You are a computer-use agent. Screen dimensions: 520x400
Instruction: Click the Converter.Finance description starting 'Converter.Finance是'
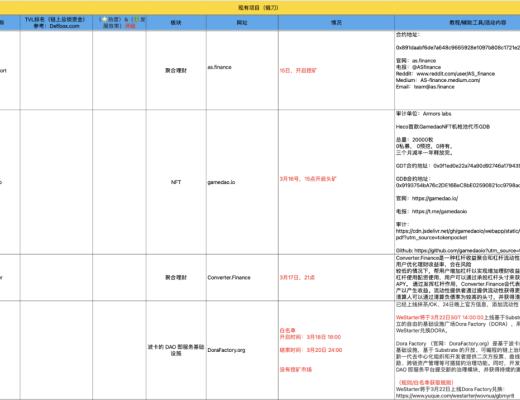[x=458, y=258]
